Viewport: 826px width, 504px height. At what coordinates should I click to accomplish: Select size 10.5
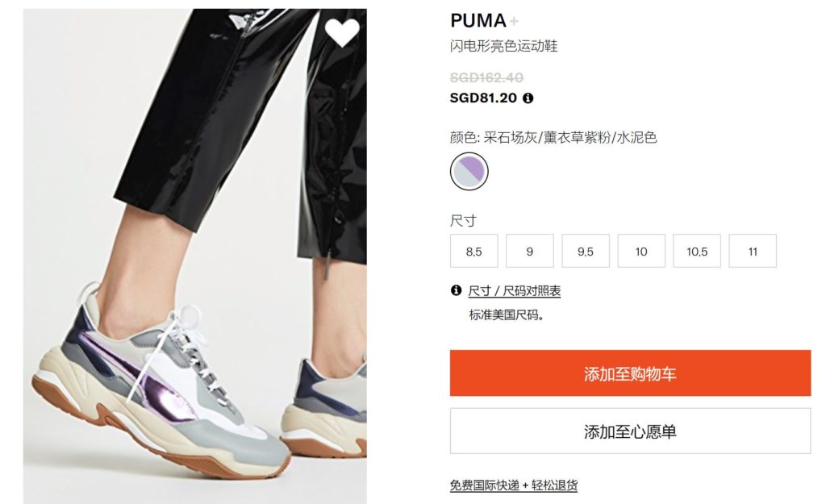point(697,252)
